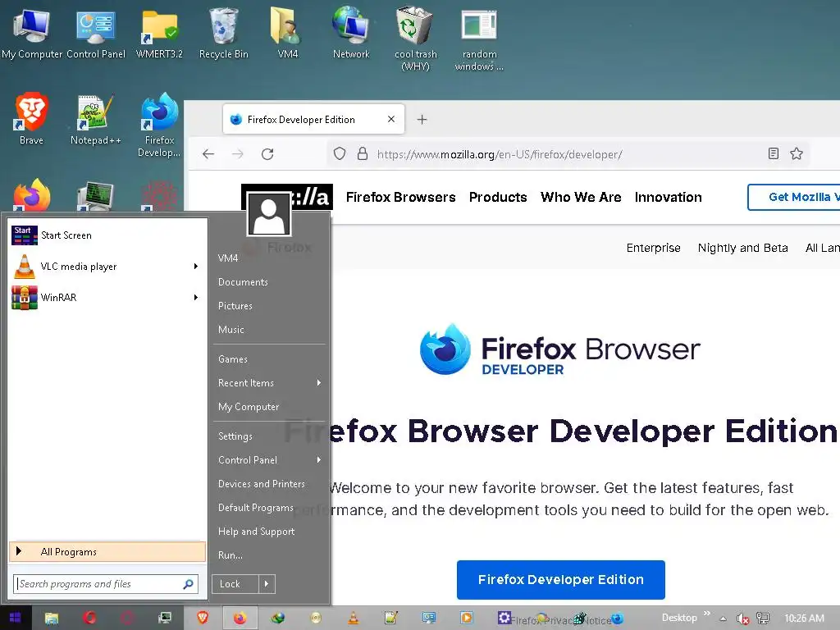Select the random windows desktop icon
The height and width of the screenshot is (630, 840).
coord(479,39)
